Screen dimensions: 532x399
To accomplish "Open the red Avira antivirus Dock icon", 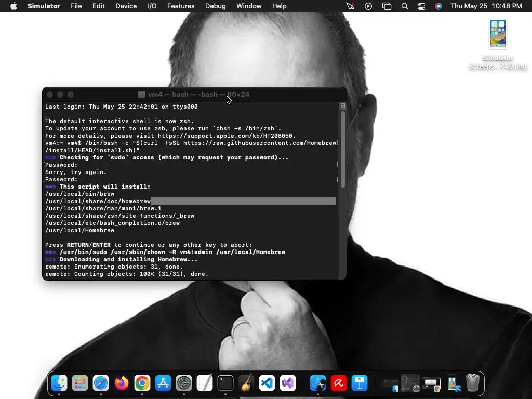I will pyautogui.click(x=339, y=383).
